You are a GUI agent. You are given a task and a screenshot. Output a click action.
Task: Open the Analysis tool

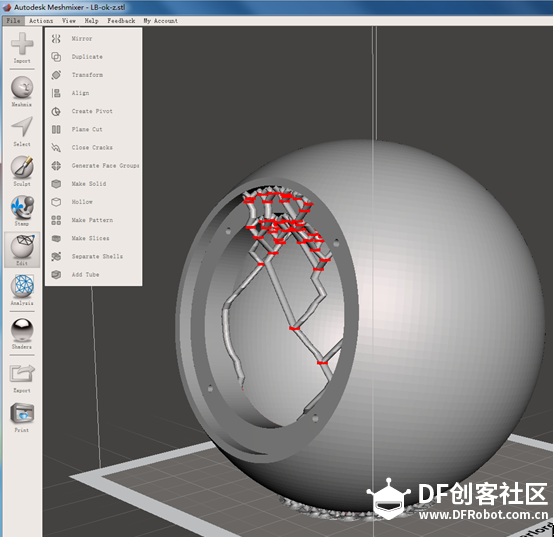pyautogui.click(x=22, y=290)
